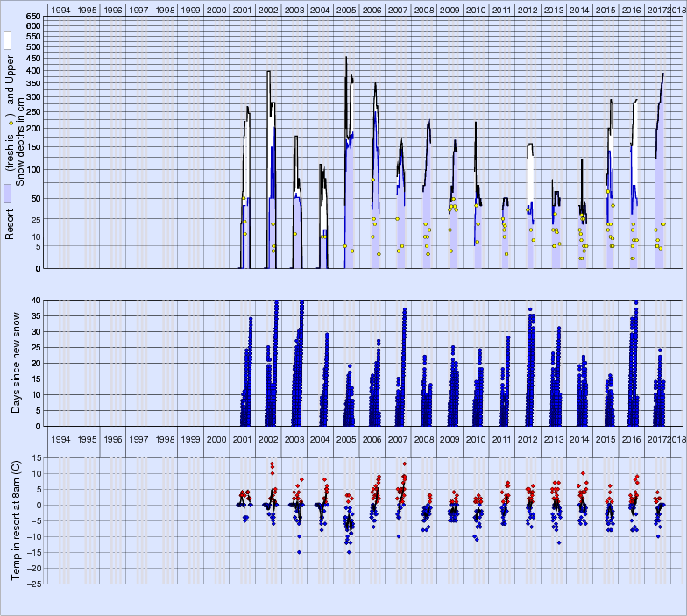Click the "Days since new snow" axis title

(x=11, y=363)
